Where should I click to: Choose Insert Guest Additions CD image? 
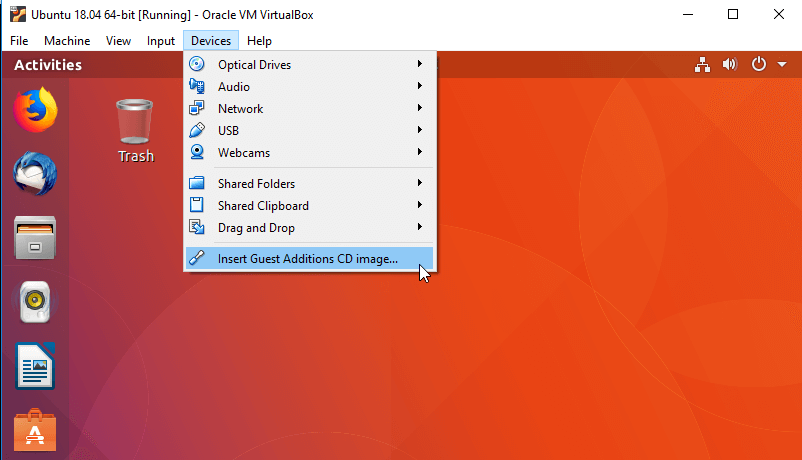click(x=309, y=258)
